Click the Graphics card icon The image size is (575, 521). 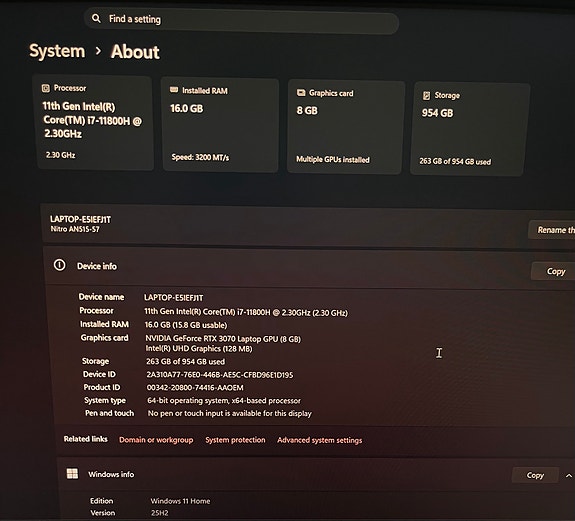click(x=301, y=92)
